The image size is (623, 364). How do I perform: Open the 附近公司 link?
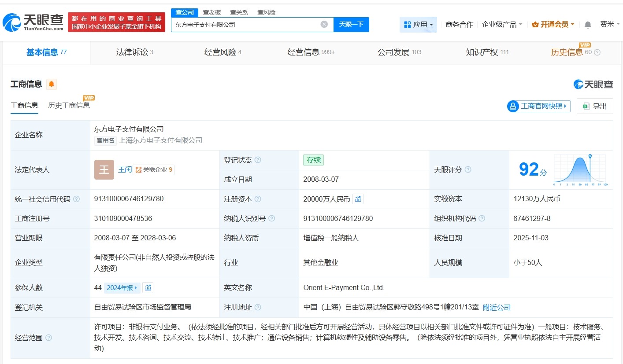click(497, 308)
